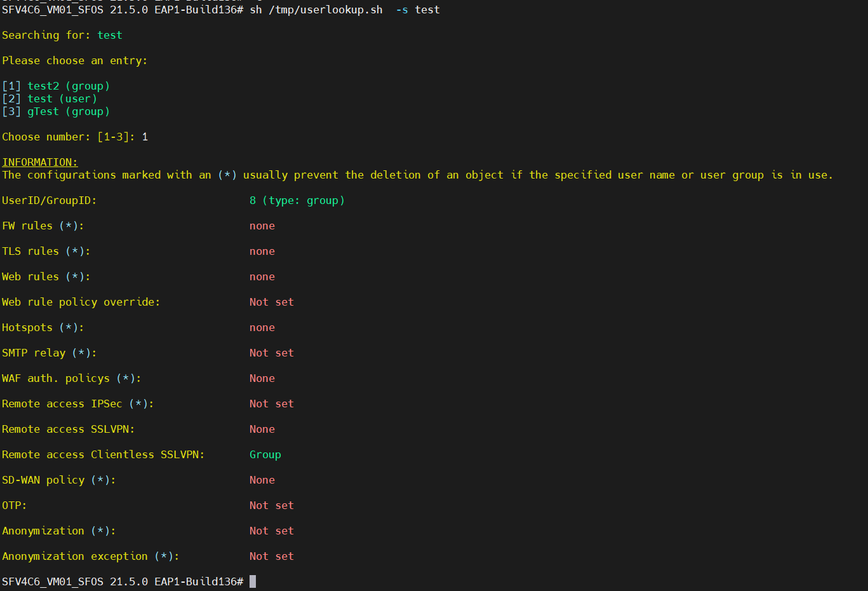The width and height of the screenshot is (868, 591).
Task: Click the 'none' value for Web rules
Action: 262,276
